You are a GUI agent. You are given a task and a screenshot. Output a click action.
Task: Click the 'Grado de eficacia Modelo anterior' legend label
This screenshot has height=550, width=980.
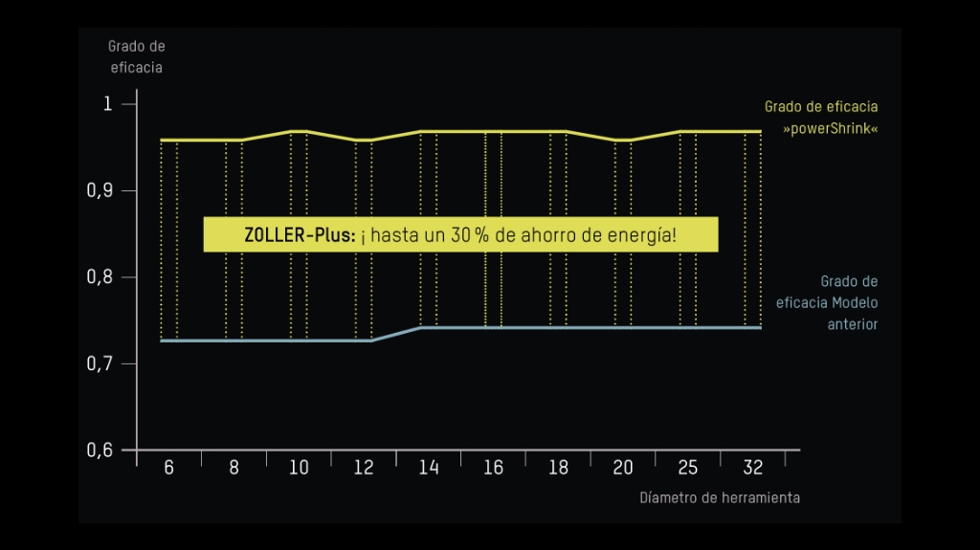827,302
